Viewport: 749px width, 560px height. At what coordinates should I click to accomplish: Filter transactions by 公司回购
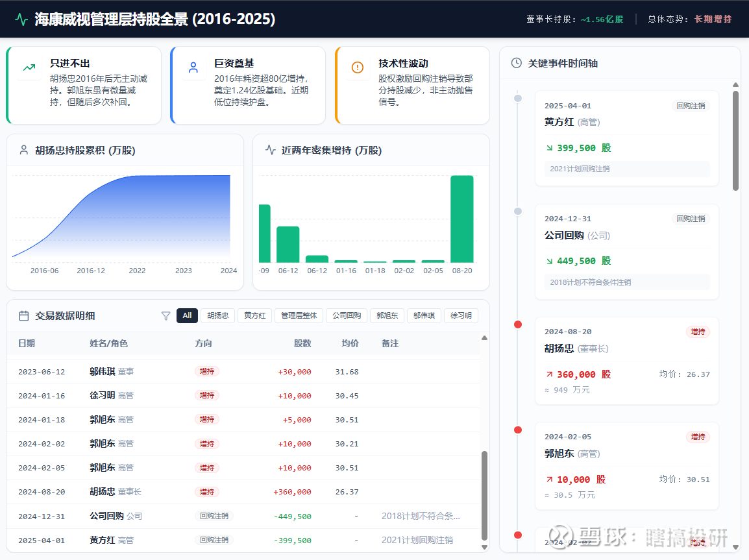[347, 315]
